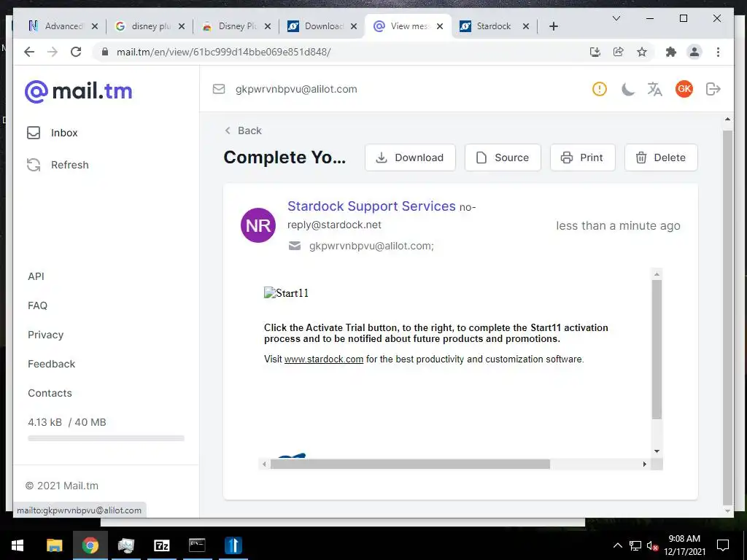The width and height of the screenshot is (747, 560).
Task: Open Chrome profile icon
Action: coord(694,52)
